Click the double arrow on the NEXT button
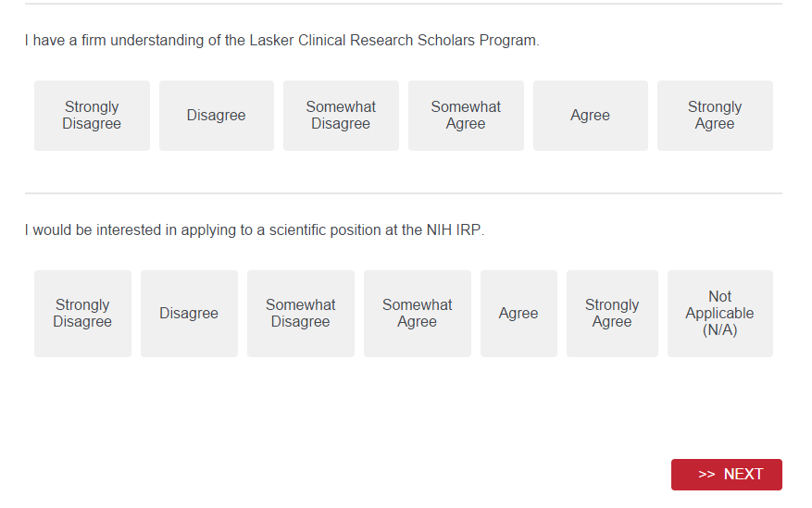The height and width of the screenshot is (508, 812). pyautogui.click(x=706, y=475)
